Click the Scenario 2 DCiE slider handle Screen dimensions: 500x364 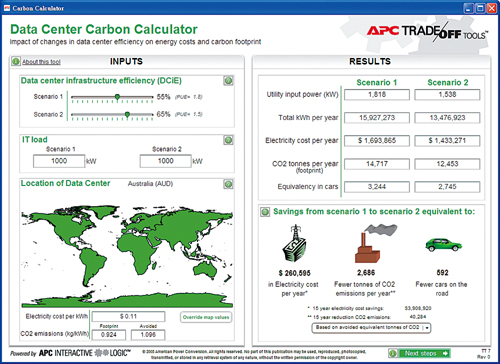point(127,115)
